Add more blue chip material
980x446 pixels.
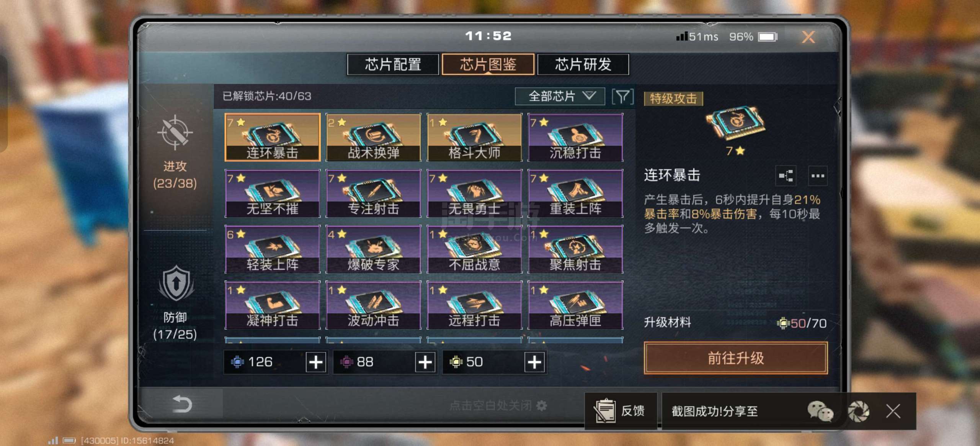[316, 362]
